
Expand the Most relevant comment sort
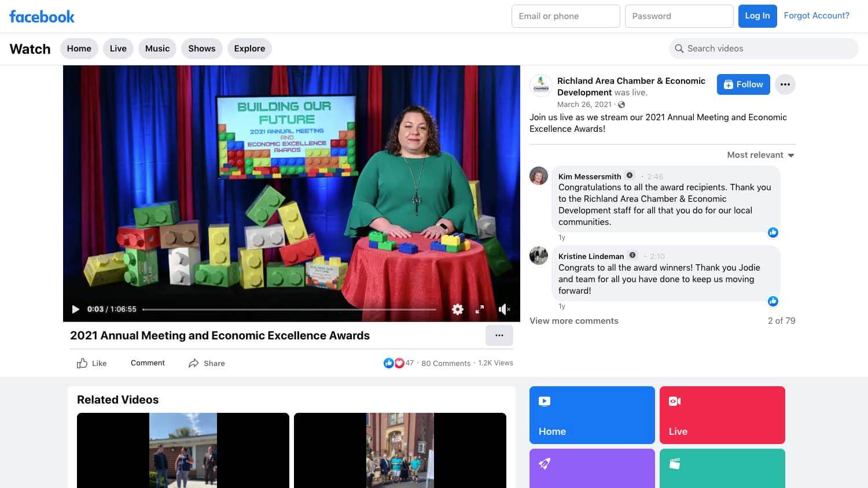[x=760, y=155]
